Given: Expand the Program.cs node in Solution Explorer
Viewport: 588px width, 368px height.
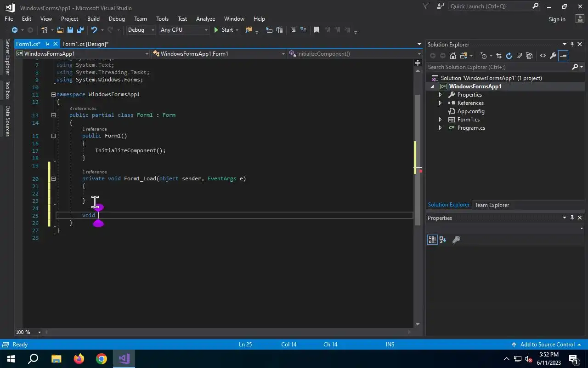Looking at the screenshot, I should 440,128.
